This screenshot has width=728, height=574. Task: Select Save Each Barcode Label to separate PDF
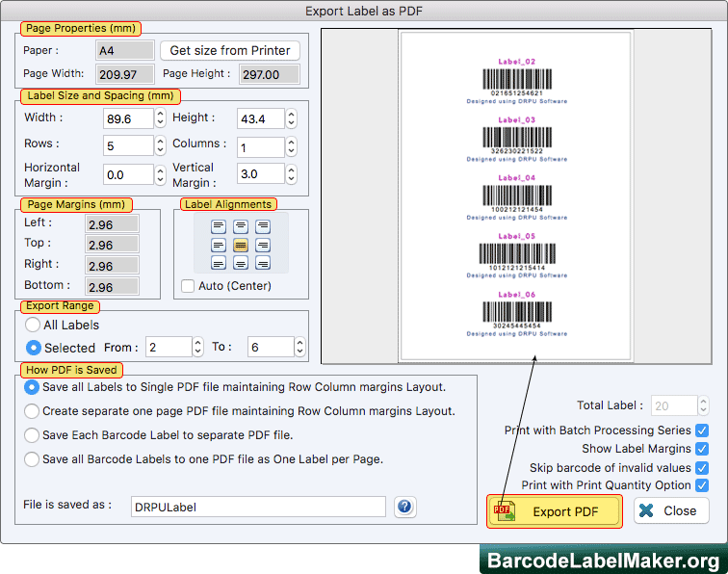[x=32, y=435]
